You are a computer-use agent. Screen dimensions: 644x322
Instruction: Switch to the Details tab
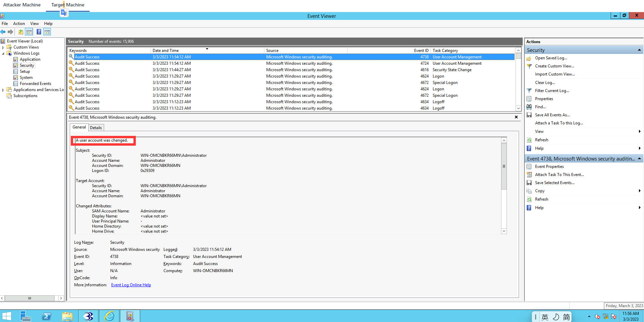click(x=96, y=128)
